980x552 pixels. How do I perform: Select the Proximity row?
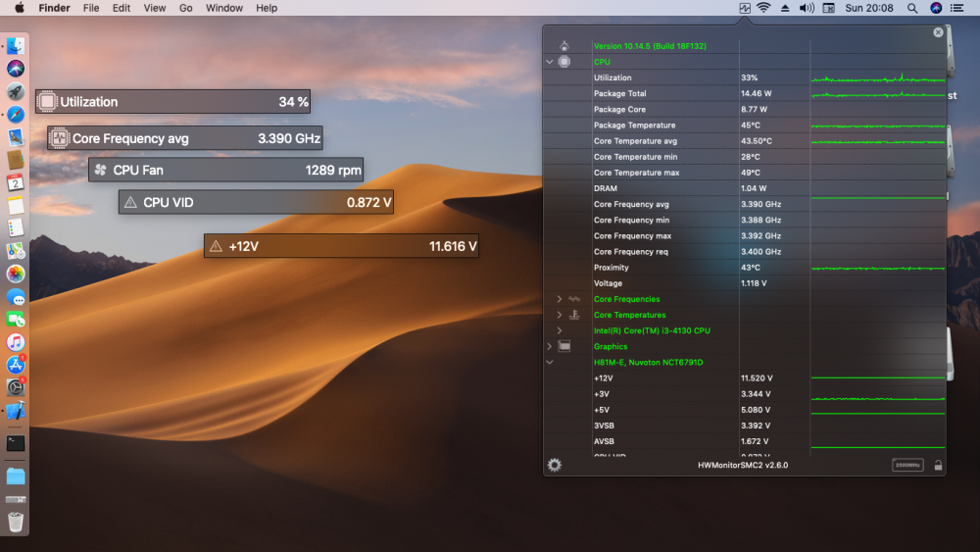coord(745,268)
